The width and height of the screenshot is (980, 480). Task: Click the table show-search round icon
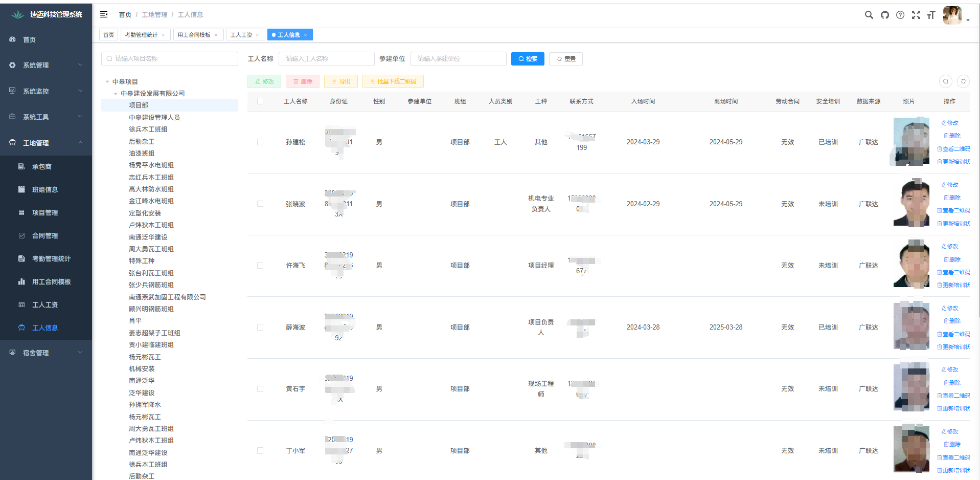(x=946, y=81)
